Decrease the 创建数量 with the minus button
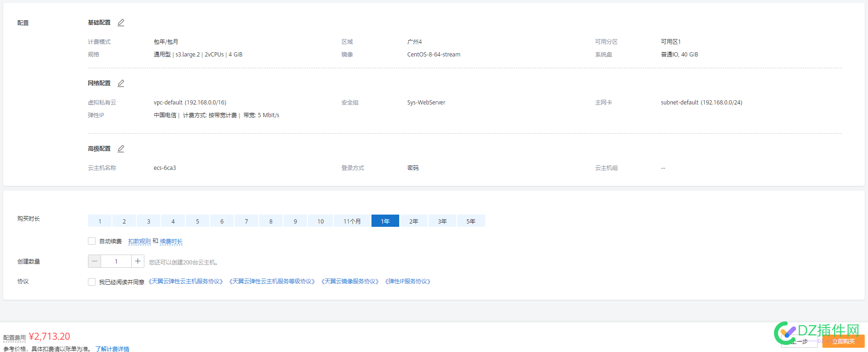The image size is (868, 352). tap(95, 261)
